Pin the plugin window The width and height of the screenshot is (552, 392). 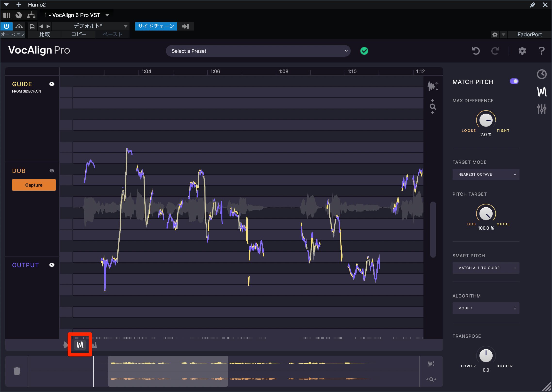[532, 5]
